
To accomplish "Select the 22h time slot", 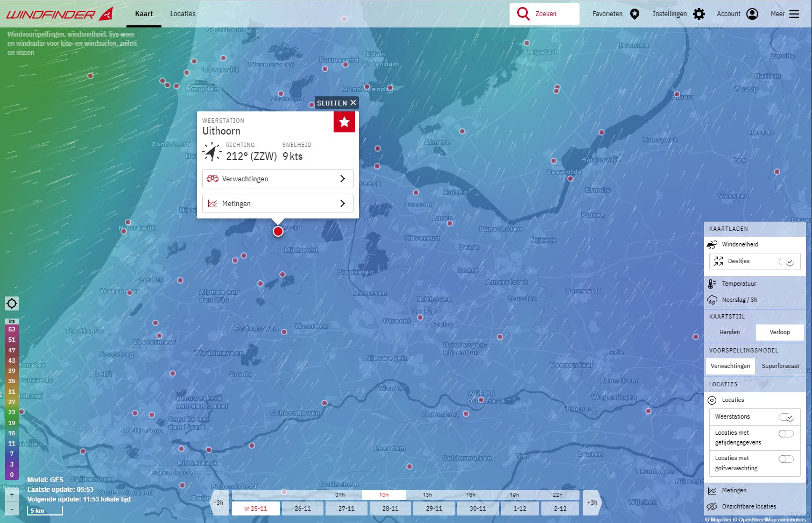I will pyautogui.click(x=557, y=495).
